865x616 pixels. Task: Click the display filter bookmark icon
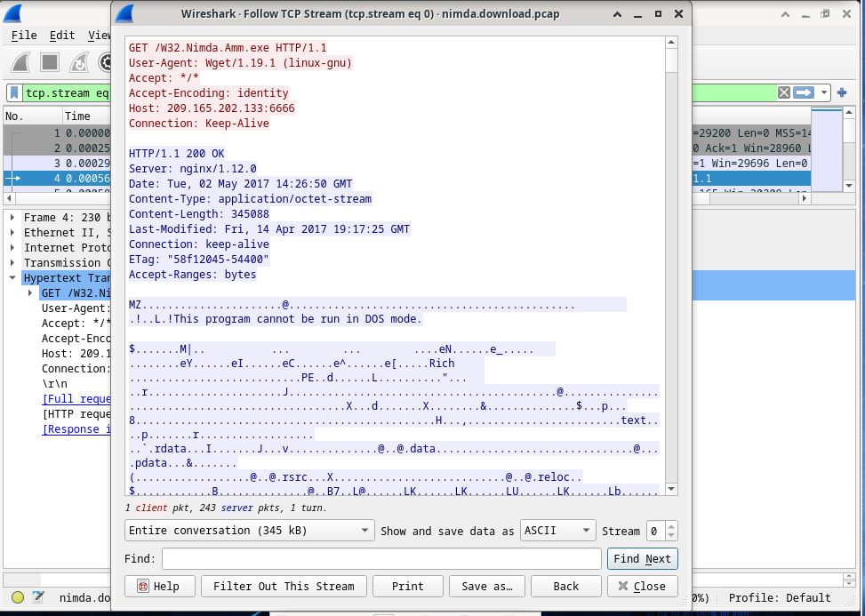[15, 92]
